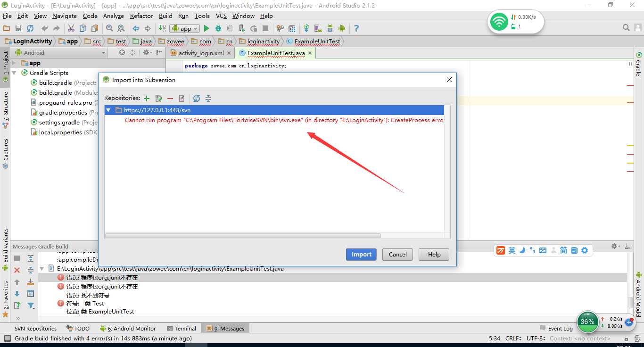Click the Cancel button in dialog
Viewport: 644px width, 347px height.
[397, 255]
